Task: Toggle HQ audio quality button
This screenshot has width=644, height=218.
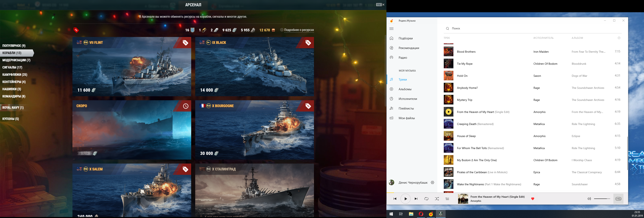Action: click(x=618, y=199)
